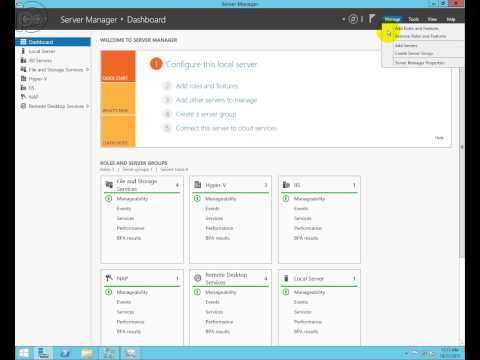Click Configure this local server link
Image resolution: width=480 pixels, height=360 pixels.
pyautogui.click(x=212, y=64)
